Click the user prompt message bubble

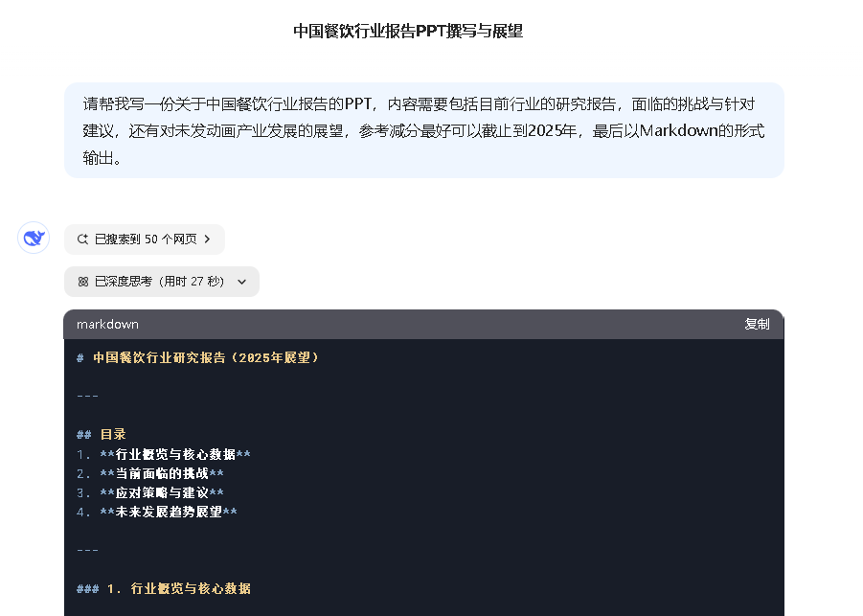click(423, 130)
